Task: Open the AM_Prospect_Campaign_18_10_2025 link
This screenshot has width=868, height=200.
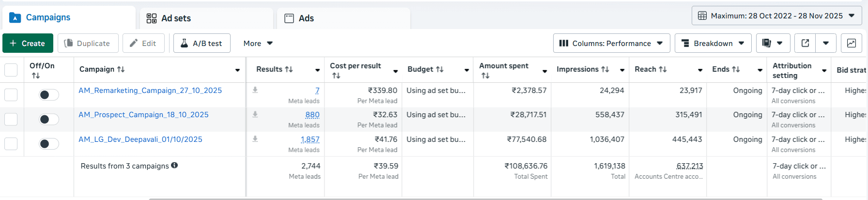Action: coord(143,115)
